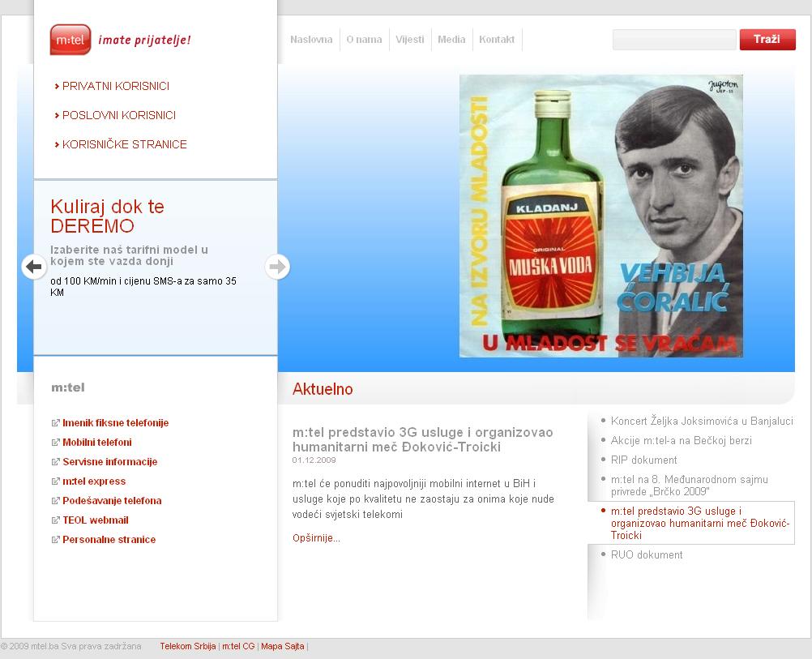Click the red arrow bullet beside KORISNIČKE STRANICE
Image resolution: width=812 pixels, height=659 pixels.
click(x=57, y=144)
